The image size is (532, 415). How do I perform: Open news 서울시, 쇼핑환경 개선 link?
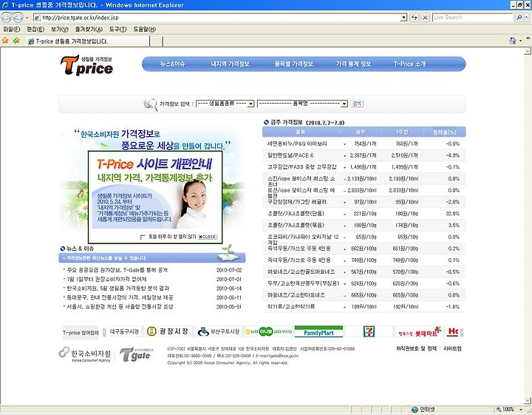click(x=120, y=307)
